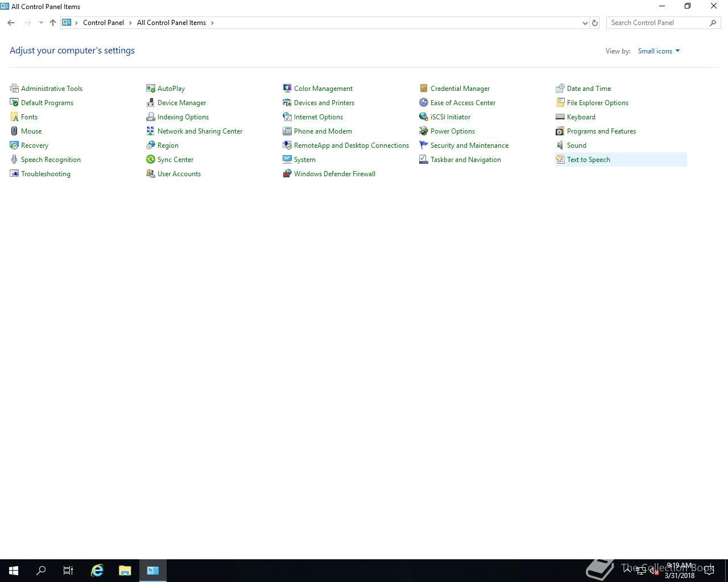Click the taskbar clock showing 3/31/2018
This screenshot has height=582, width=728.
tap(680, 571)
